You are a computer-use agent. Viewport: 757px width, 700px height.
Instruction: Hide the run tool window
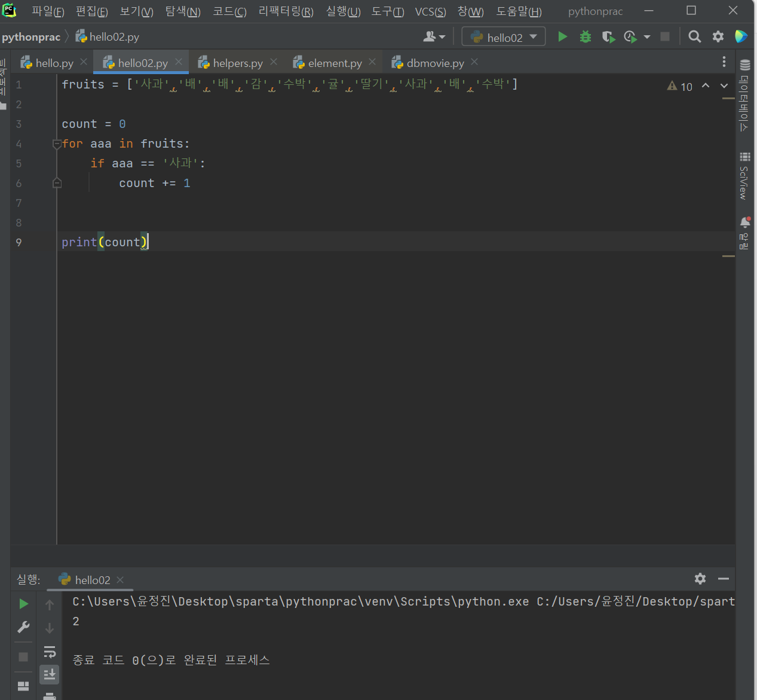click(724, 579)
